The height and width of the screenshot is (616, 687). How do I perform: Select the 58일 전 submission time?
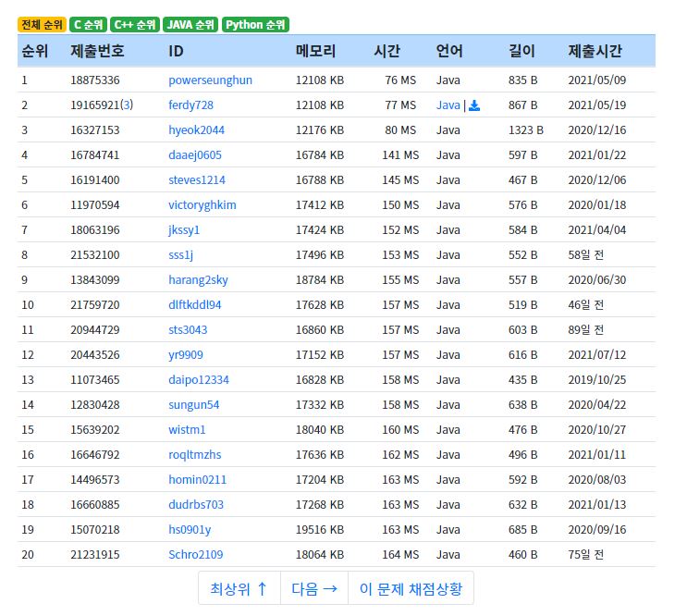(586, 255)
